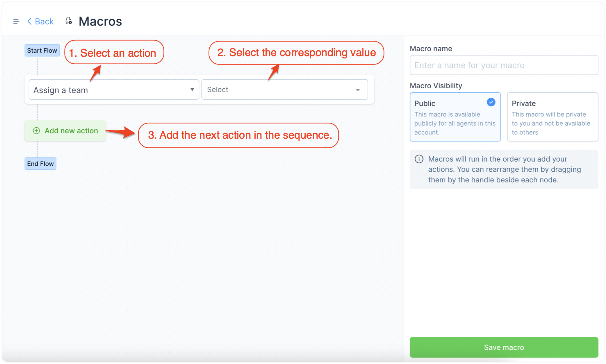
Task: Click the End Flow node
Action: (x=40, y=164)
